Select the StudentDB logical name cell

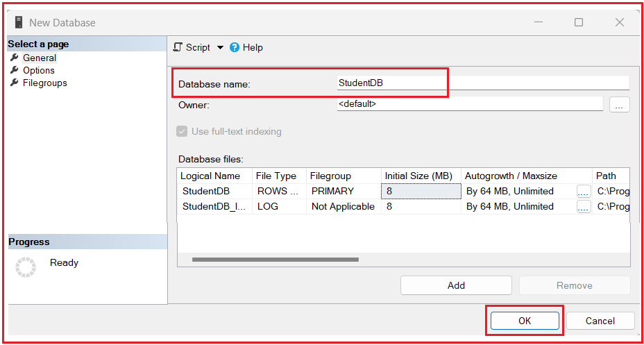pos(215,192)
